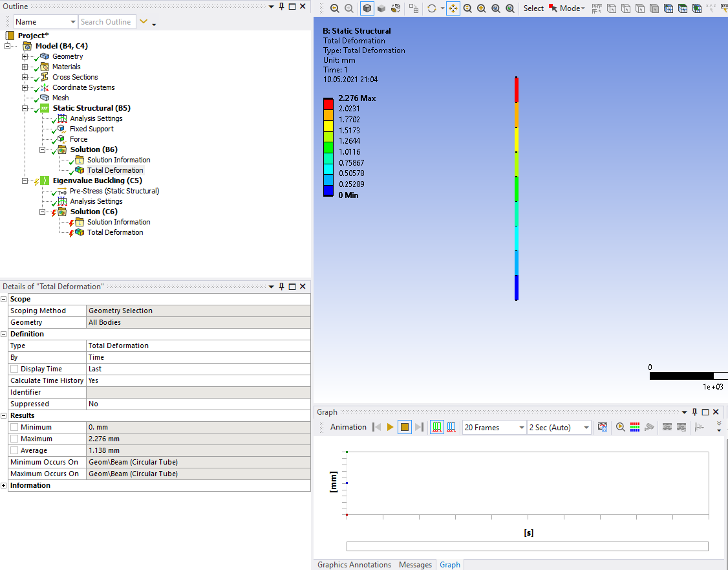Switch to the Messages tab

pos(415,565)
